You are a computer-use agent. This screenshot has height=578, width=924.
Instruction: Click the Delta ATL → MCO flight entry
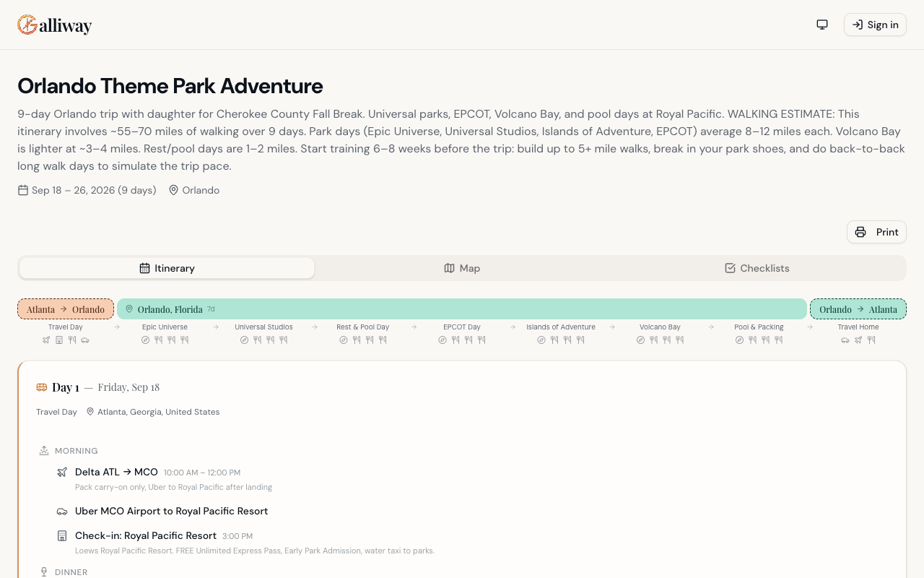coord(116,472)
